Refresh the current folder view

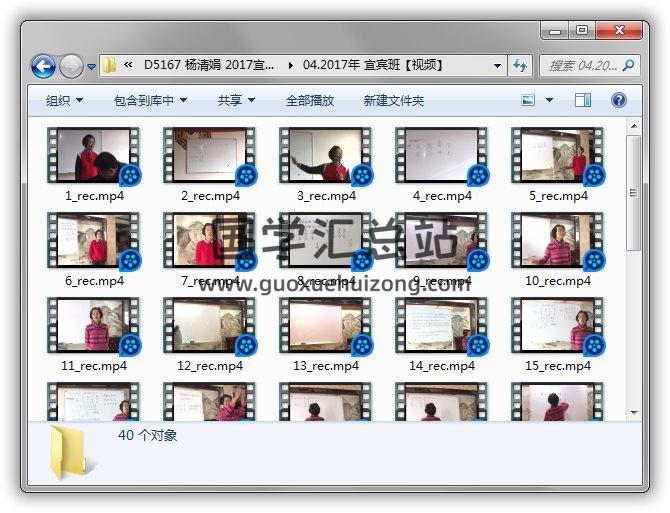coord(520,66)
